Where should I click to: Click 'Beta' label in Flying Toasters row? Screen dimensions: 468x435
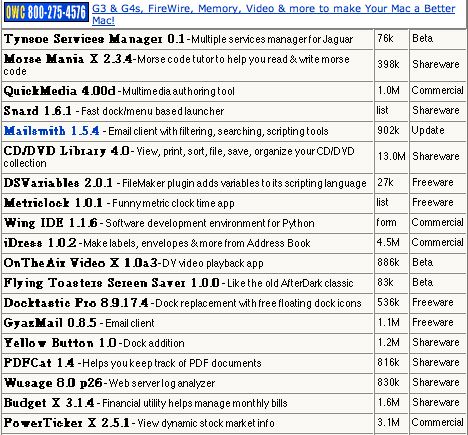423,282
